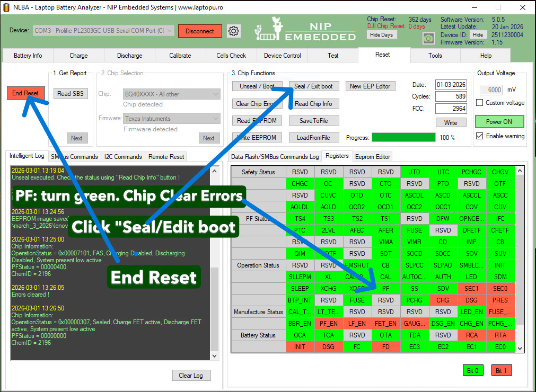Image resolution: width=536 pixels, height=392 pixels.
Task: Open the Eeprom Editor tab
Action: pyautogui.click(x=372, y=157)
